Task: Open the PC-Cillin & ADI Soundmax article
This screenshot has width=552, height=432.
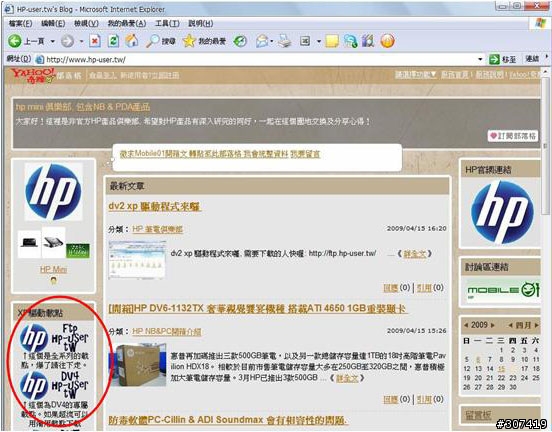Action: (x=227, y=420)
